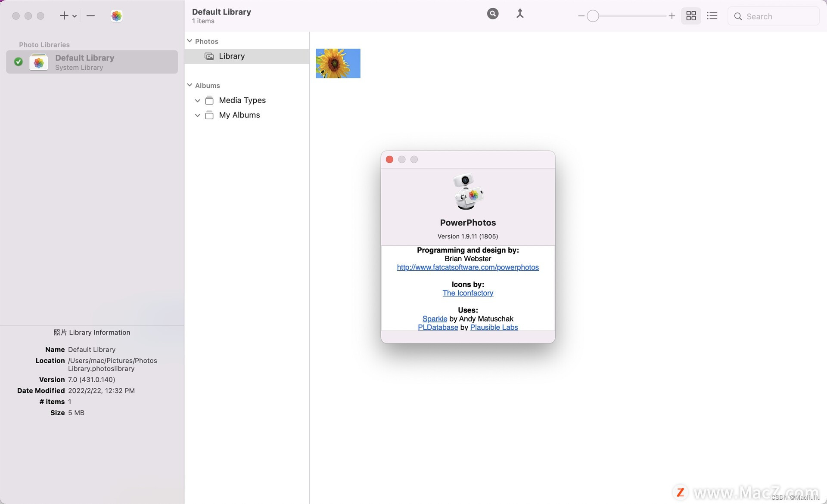
Task: Click the list view icon
Action: pos(712,15)
